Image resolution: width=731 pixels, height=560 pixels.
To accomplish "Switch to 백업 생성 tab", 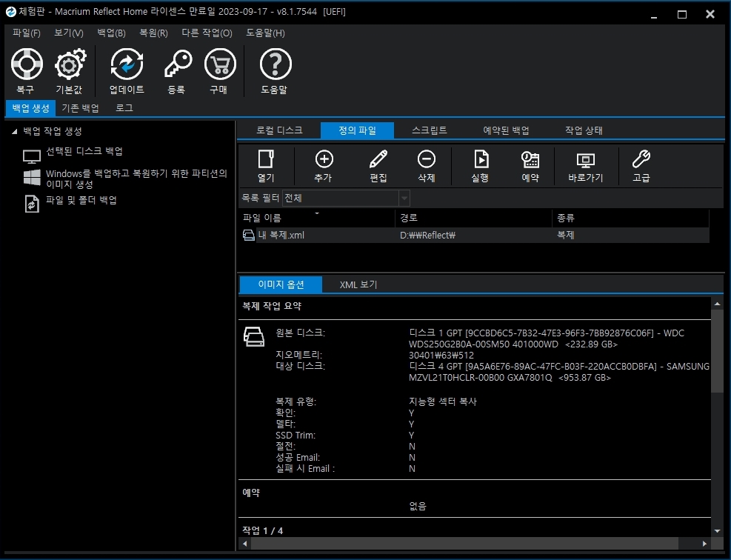I will 31,108.
